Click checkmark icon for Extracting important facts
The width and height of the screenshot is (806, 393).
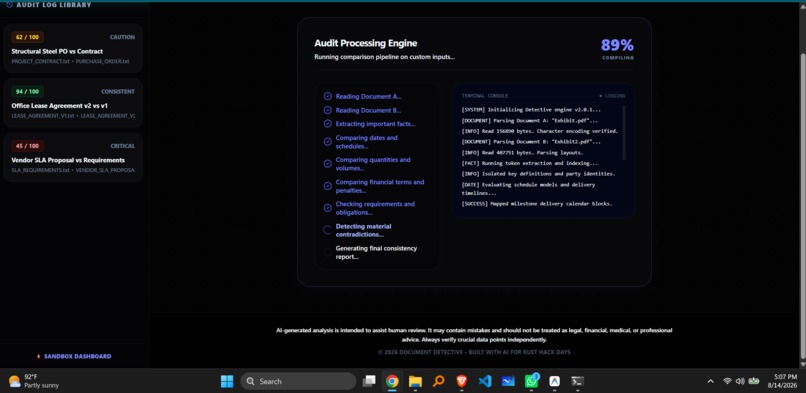click(327, 124)
